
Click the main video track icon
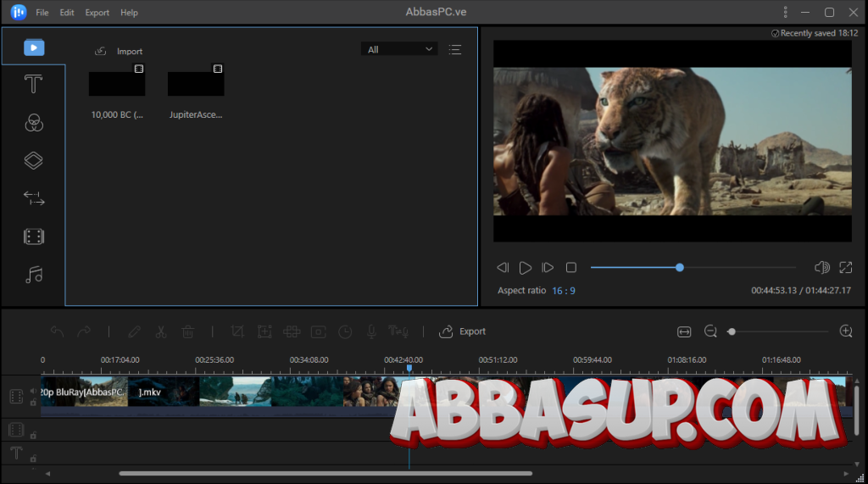tap(17, 397)
